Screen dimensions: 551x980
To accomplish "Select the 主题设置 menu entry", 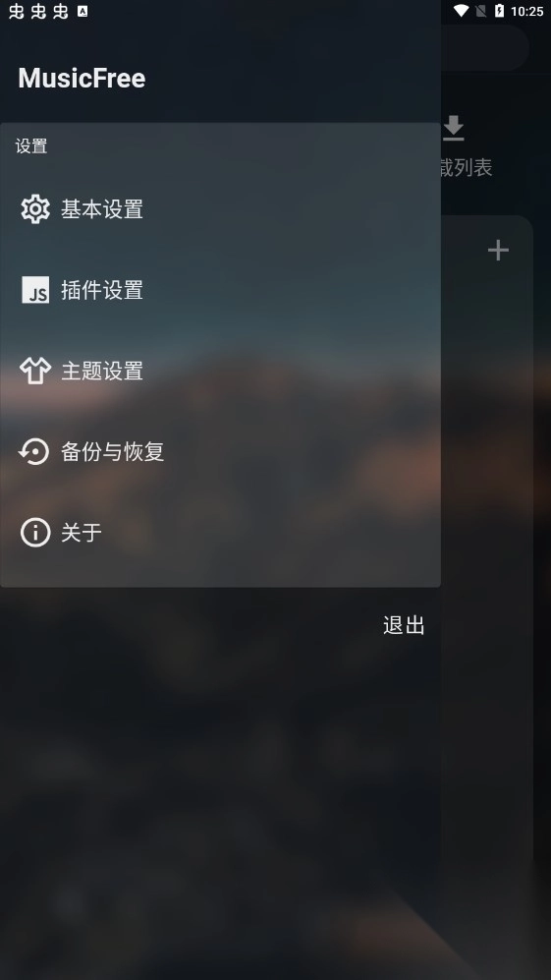I will 221,371.
